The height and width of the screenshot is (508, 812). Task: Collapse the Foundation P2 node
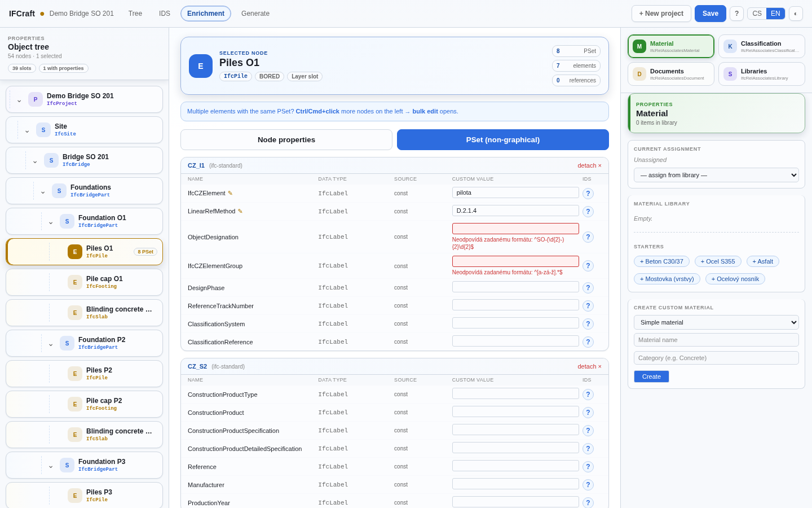51,344
